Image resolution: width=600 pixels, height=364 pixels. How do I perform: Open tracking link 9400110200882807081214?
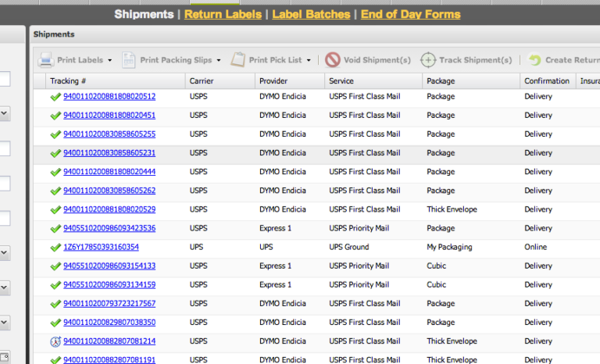pos(109,341)
